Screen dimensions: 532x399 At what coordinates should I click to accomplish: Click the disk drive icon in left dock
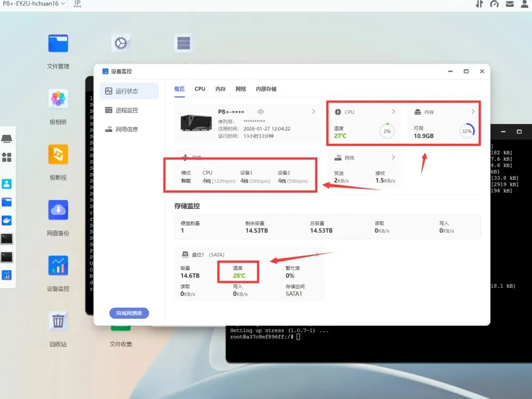pos(7,138)
